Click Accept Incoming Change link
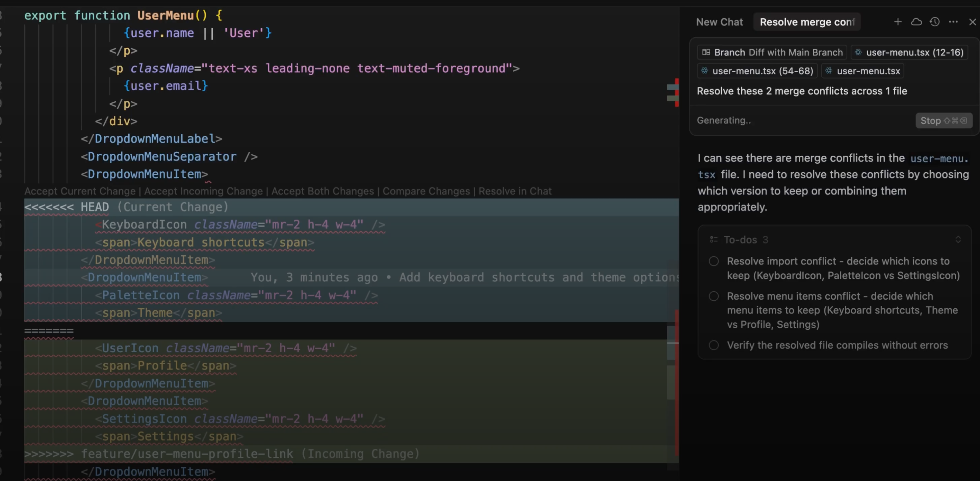Viewport: 980px width, 481px height. 203,191
